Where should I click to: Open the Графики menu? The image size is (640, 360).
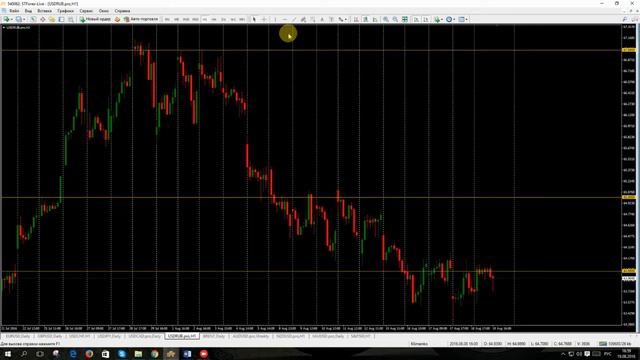click(66, 11)
